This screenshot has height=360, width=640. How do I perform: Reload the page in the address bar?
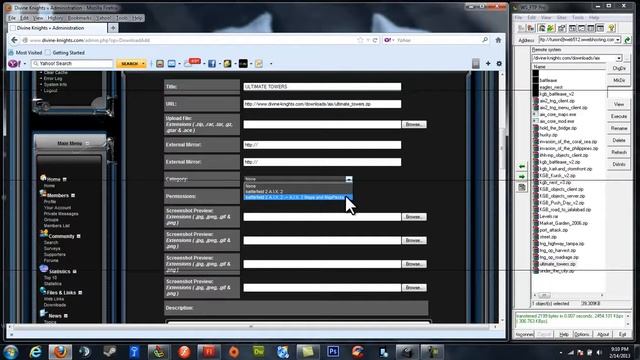(375, 40)
